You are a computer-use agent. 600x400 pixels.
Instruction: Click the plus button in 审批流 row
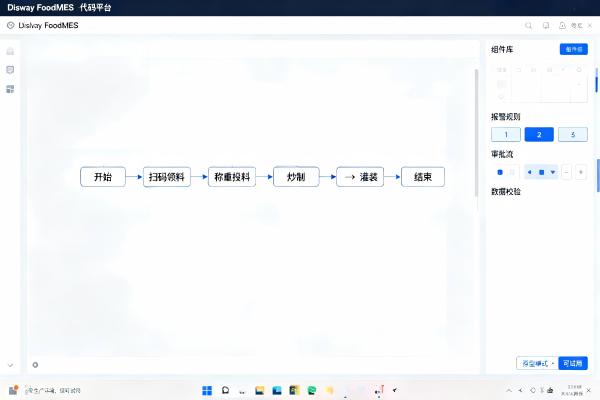[x=581, y=172]
